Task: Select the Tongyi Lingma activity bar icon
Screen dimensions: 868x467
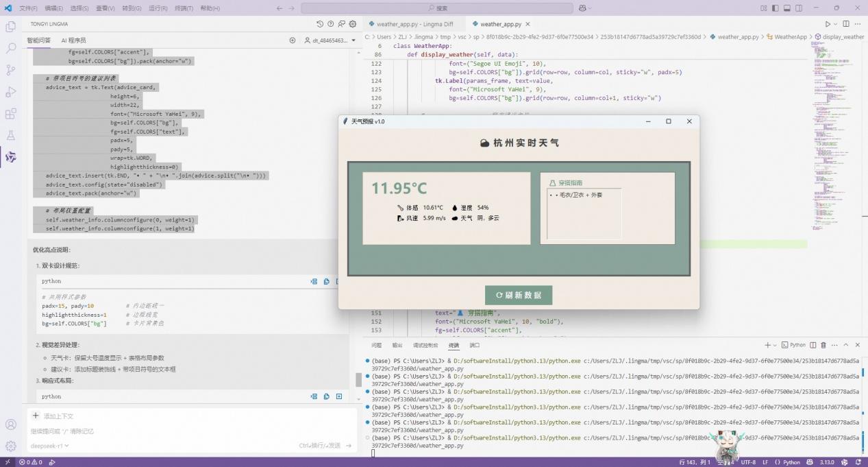Action: click(x=10, y=157)
